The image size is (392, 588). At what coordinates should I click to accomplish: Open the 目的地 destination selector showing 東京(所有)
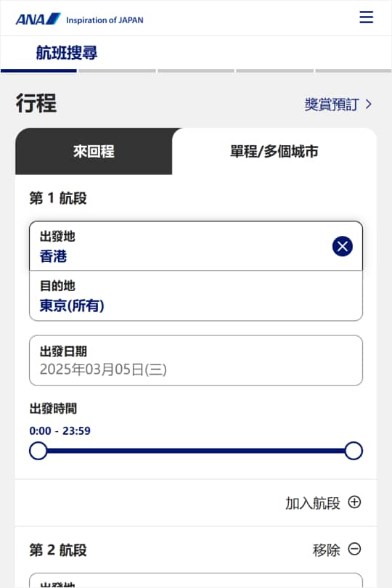pyautogui.click(x=196, y=296)
